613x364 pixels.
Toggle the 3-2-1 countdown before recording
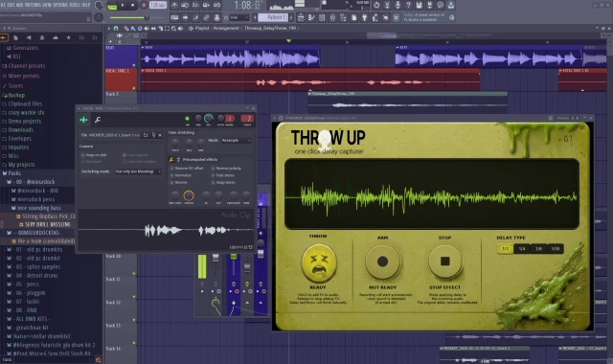click(195, 5)
